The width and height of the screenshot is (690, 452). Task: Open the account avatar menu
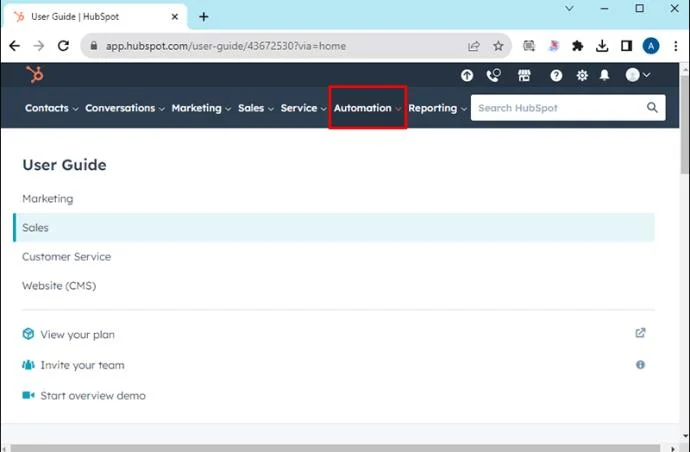pyautogui.click(x=638, y=75)
